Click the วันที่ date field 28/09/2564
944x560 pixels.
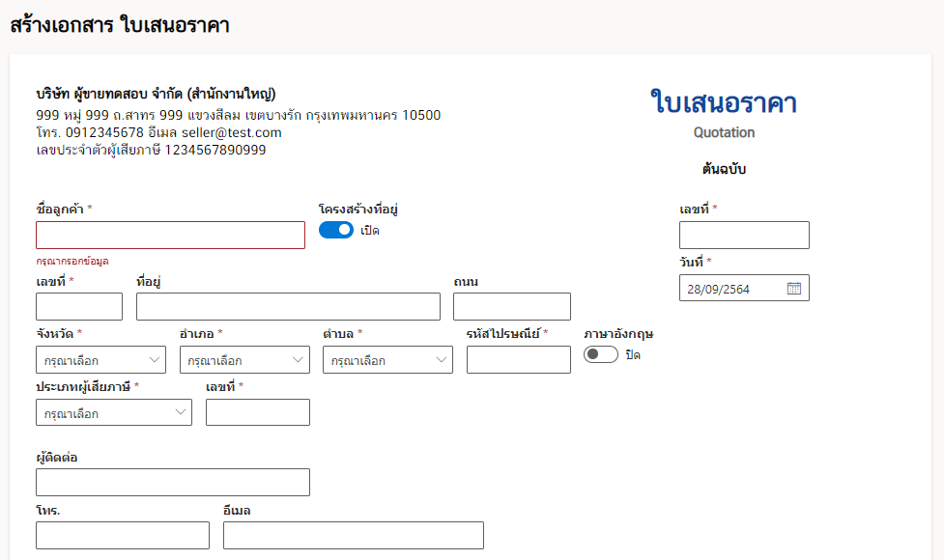[x=744, y=288]
